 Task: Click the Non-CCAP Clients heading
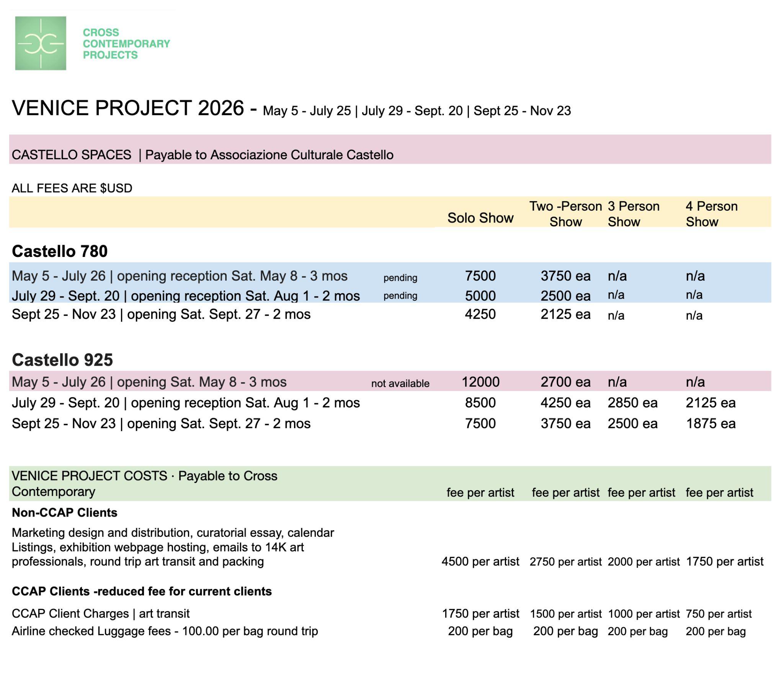pyautogui.click(x=64, y=512)
